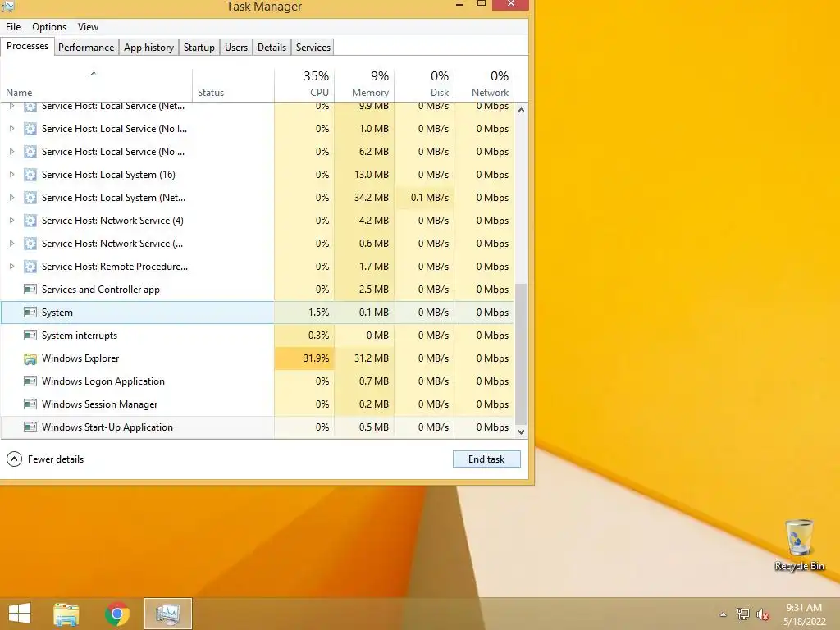The width and height of the screenshot is (840, 630).
Task: Expand Service Host: Remote Procedure row
Action: point(11,267)
